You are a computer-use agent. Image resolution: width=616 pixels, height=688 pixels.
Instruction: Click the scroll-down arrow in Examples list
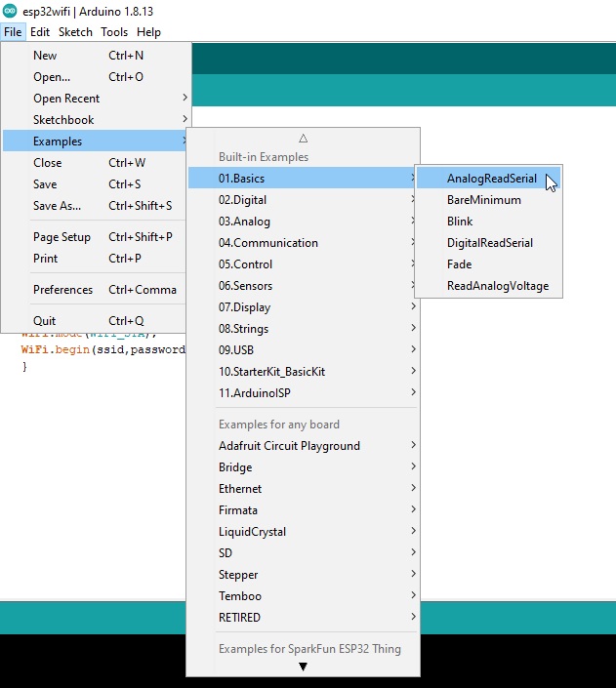(303, 667)
